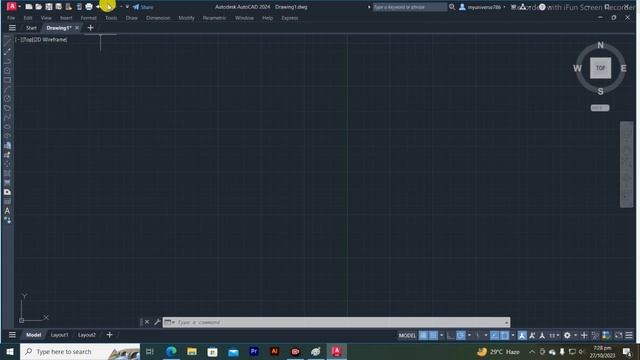
Task: Select the Hatch tool
Action: (x=7, y=174)
